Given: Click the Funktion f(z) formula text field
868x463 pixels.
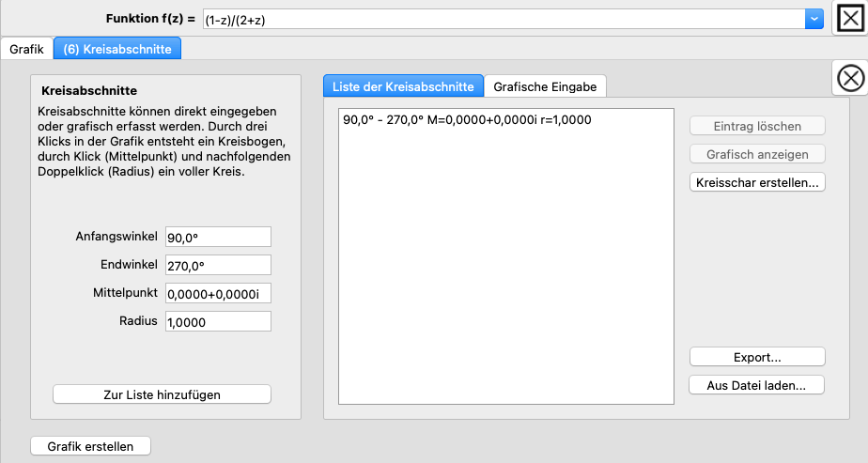Looking at the screenshot, I should (503, 19).
